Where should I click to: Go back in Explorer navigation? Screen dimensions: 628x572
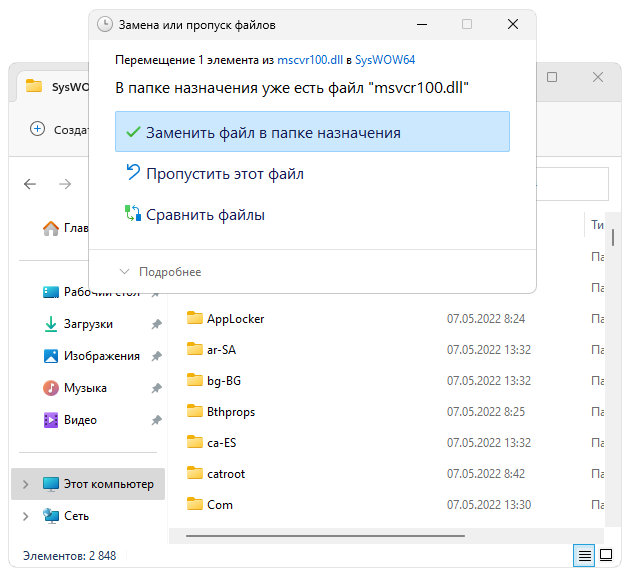pos(30,184)
